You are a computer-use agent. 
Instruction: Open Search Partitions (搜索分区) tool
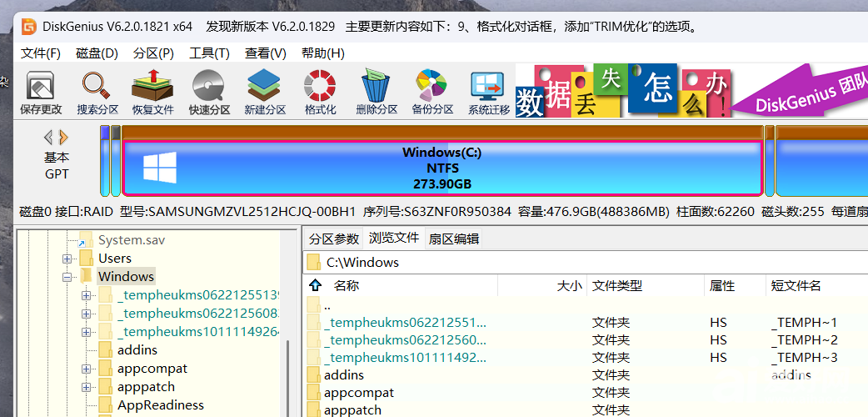tap(97, 93)
